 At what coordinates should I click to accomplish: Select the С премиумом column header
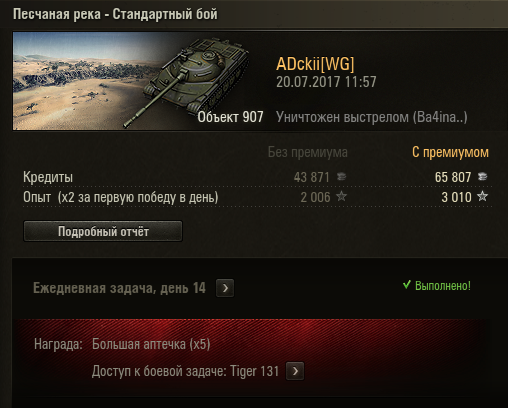[x=450, y=152]
